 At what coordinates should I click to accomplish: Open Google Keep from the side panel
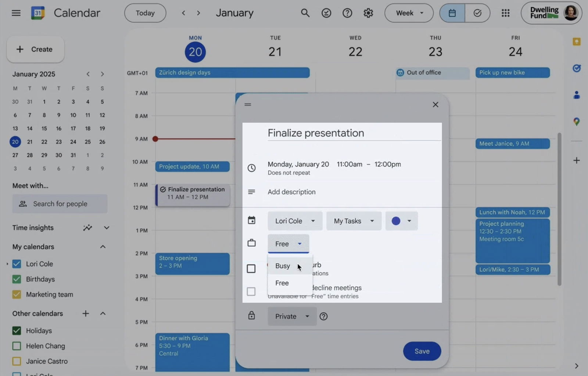pos(576,42)
